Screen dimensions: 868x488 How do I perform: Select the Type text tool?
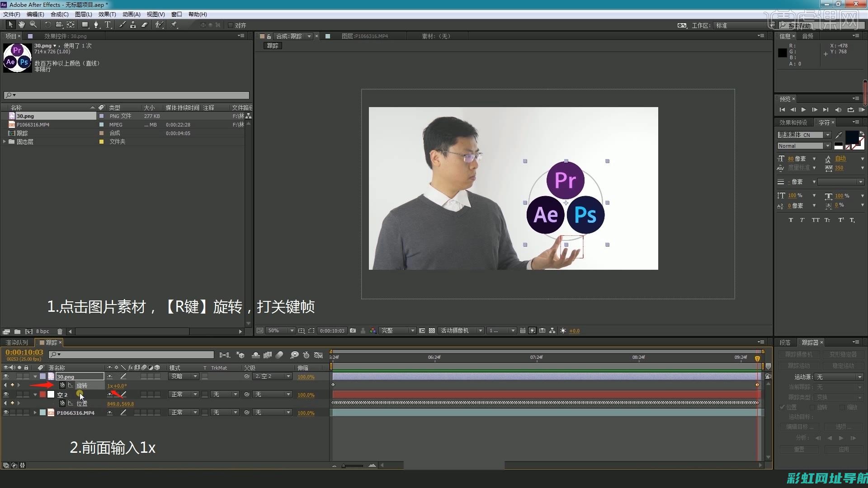(108, 25)
